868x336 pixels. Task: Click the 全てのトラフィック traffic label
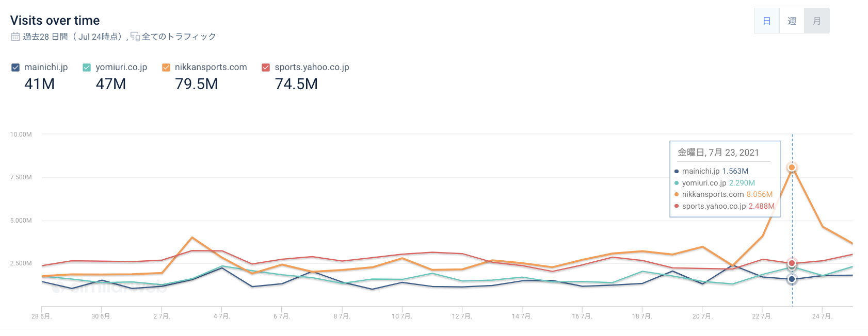pyautogui.click(x=179, y=37)
